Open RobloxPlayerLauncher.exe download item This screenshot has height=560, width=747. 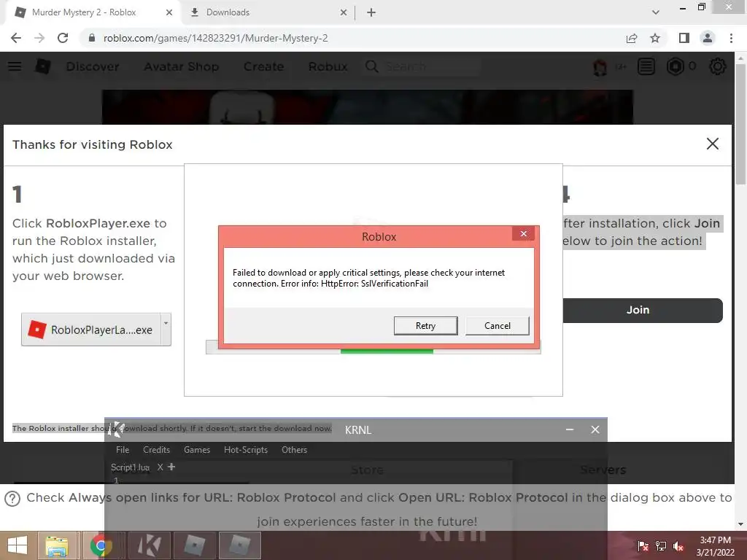point(91,330)
